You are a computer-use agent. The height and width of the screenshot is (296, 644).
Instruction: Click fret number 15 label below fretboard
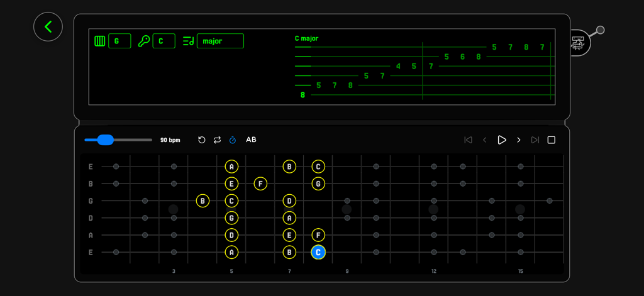click(520, 271)
